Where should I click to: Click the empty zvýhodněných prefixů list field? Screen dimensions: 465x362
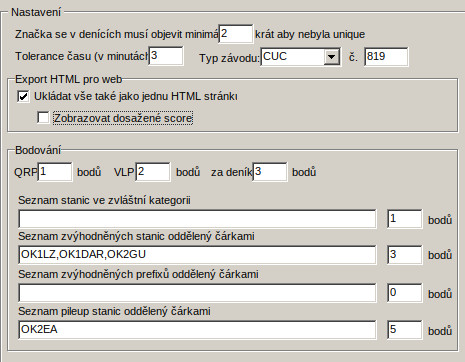pyautogui.click(x=197, y=293)
